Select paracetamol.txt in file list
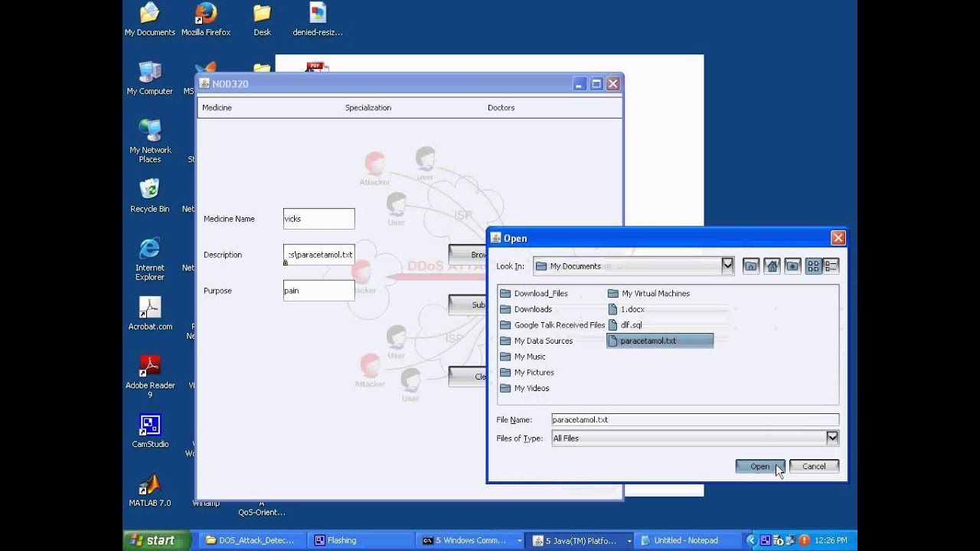Viewport: 980px width, 551px height. [660, 341]
